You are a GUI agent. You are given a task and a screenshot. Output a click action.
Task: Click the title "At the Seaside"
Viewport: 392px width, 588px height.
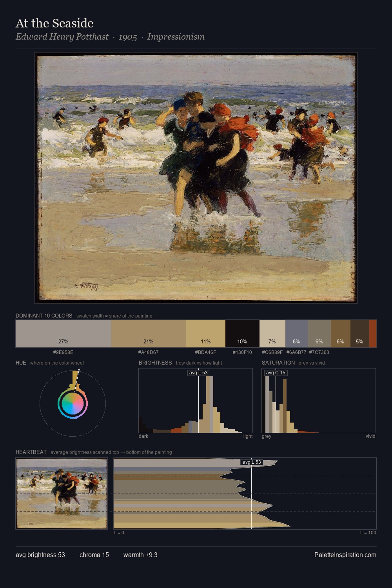click(x=54, y=24)
